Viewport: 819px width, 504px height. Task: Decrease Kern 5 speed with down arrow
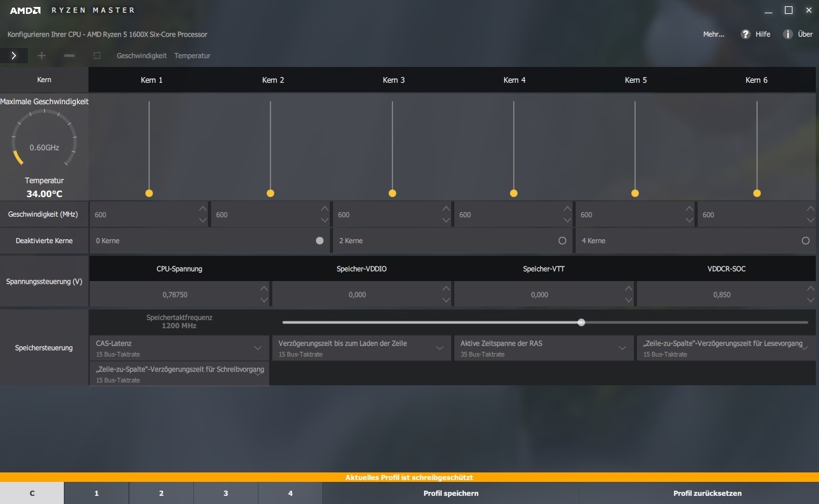click(x=689, y=220)
